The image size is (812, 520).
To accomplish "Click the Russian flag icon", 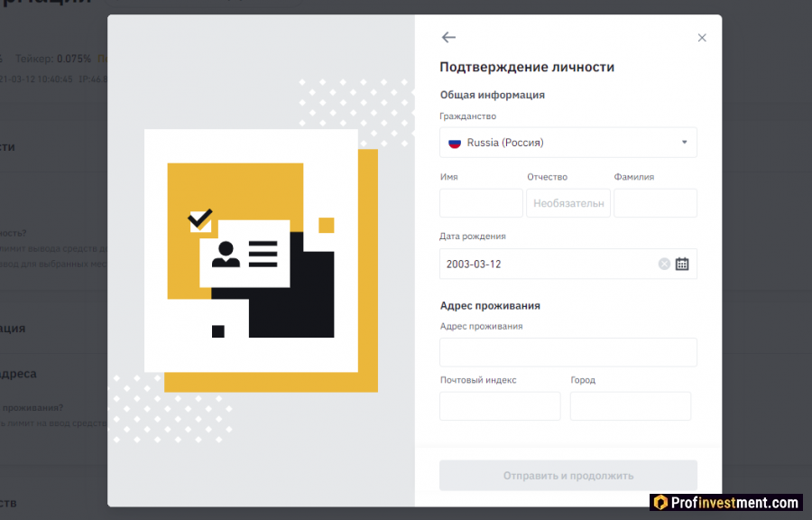I will coord(455,143).
